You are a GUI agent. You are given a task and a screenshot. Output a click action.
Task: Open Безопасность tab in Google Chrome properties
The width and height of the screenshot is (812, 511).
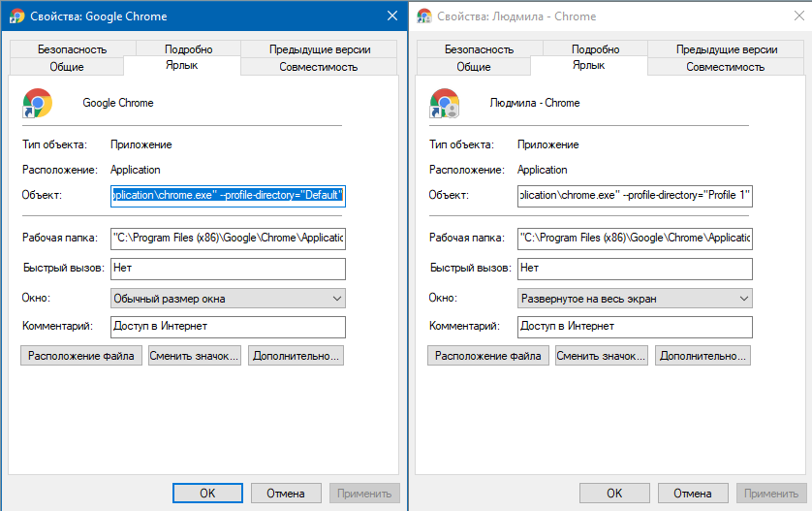(73, 49)
